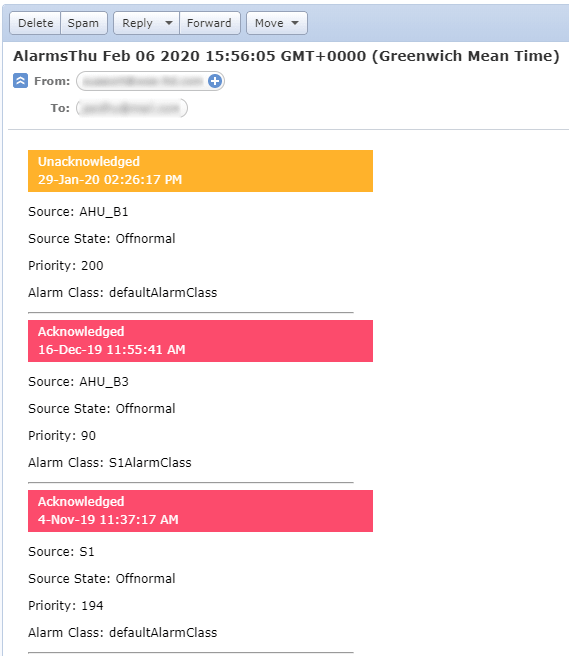This screenshot has width=569, height=656.
Task: Select the blurred From sender address
Action: tap(143, 81)
